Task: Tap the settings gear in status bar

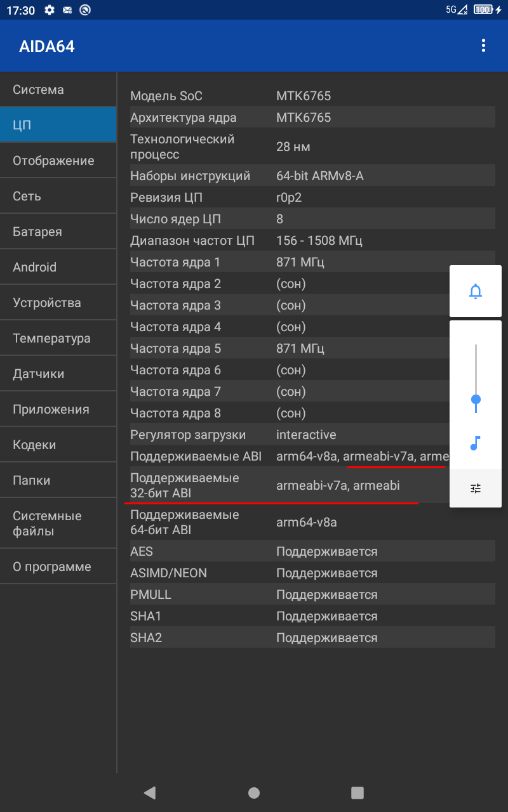Action: coord(49,10)
